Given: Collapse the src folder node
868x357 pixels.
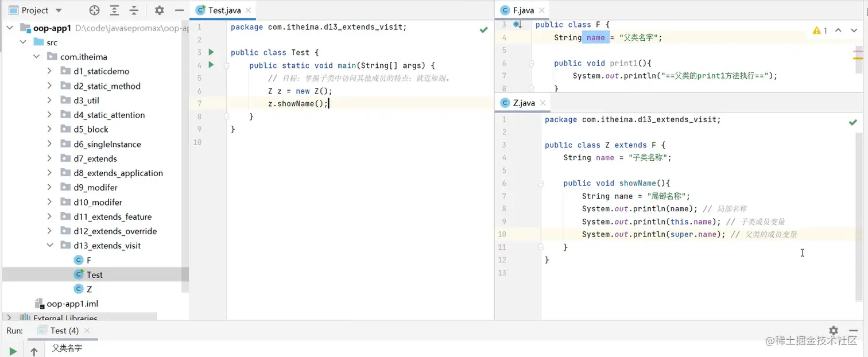Looking at the screenshot, I should pos(24,42).
